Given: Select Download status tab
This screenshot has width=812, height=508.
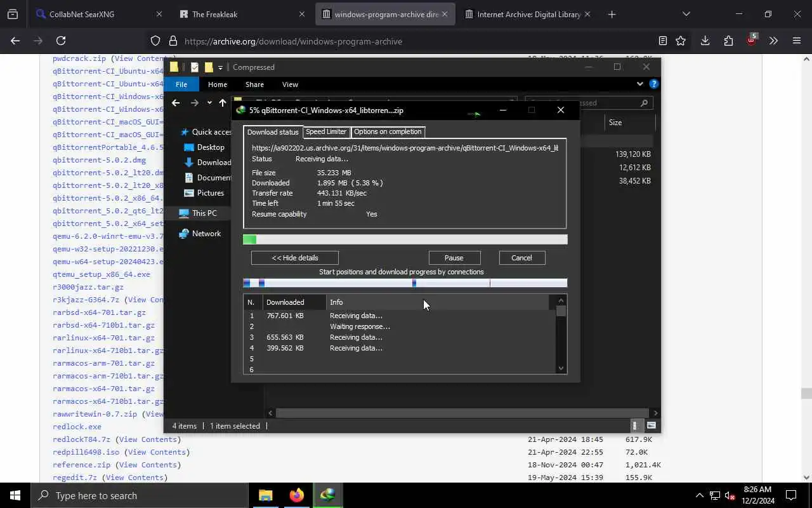Looking at the screenshot, I should (273, 132).
